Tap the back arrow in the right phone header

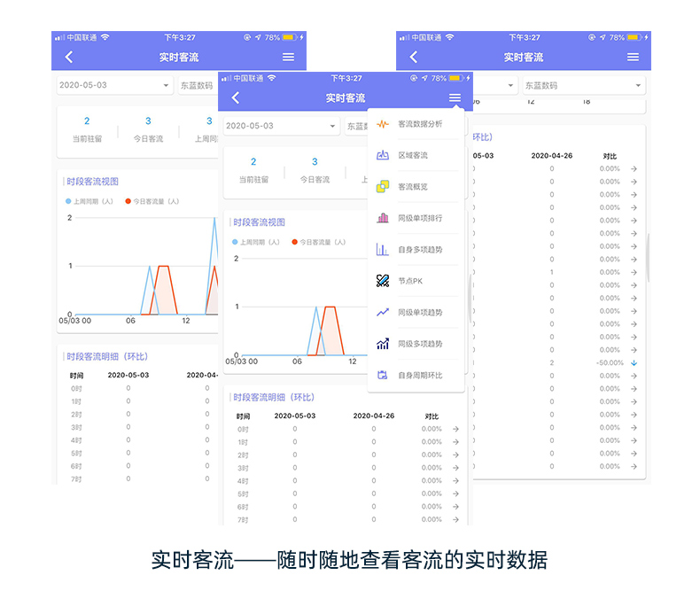click(414, 57)
